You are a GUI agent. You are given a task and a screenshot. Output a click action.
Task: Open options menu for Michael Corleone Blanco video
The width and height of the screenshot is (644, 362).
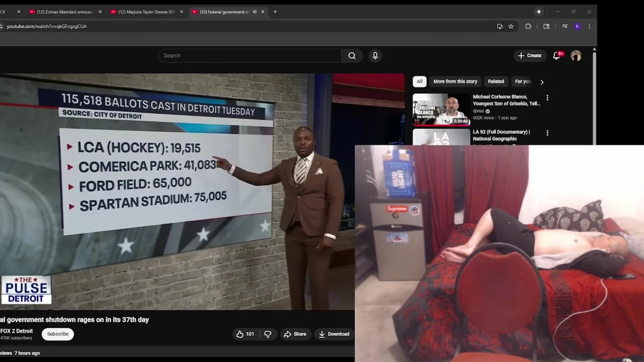[x=547, y=98]
